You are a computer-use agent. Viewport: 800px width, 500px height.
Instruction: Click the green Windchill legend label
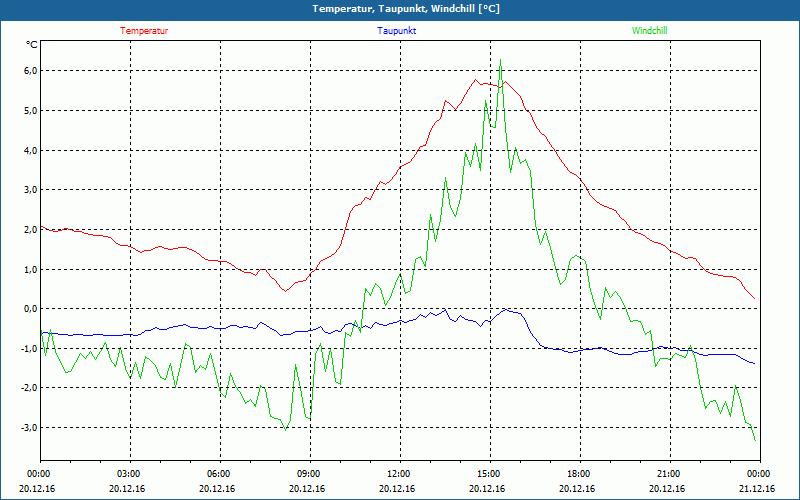pos(649,31)
